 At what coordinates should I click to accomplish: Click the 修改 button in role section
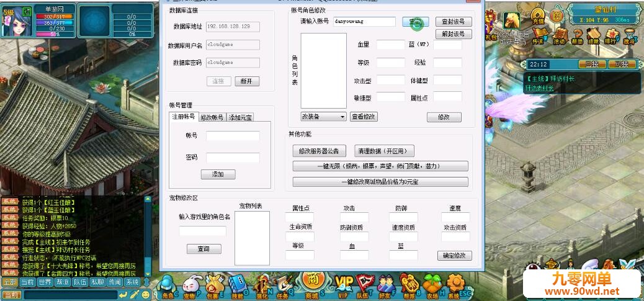click(x=444, y=117)
